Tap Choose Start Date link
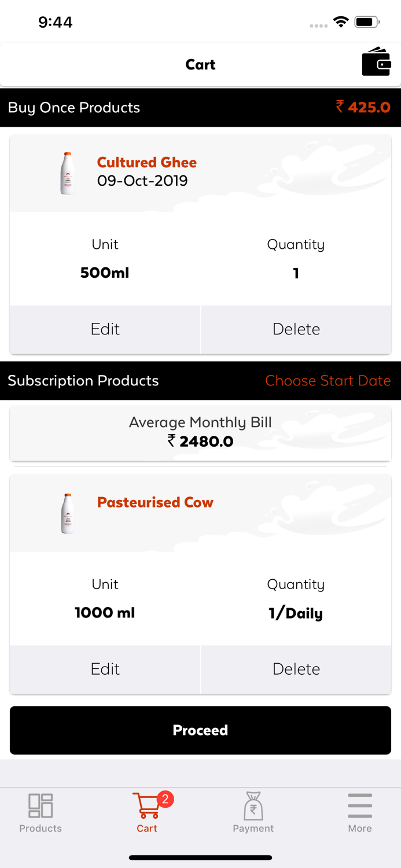401x868 pixels. click(328, 381)
